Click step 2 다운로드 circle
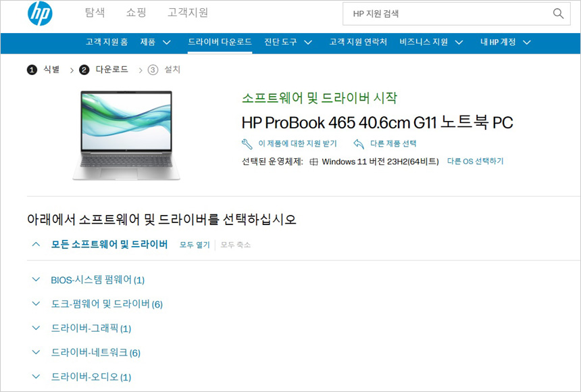Screen dimensions: 581x392 pos(84,70)
